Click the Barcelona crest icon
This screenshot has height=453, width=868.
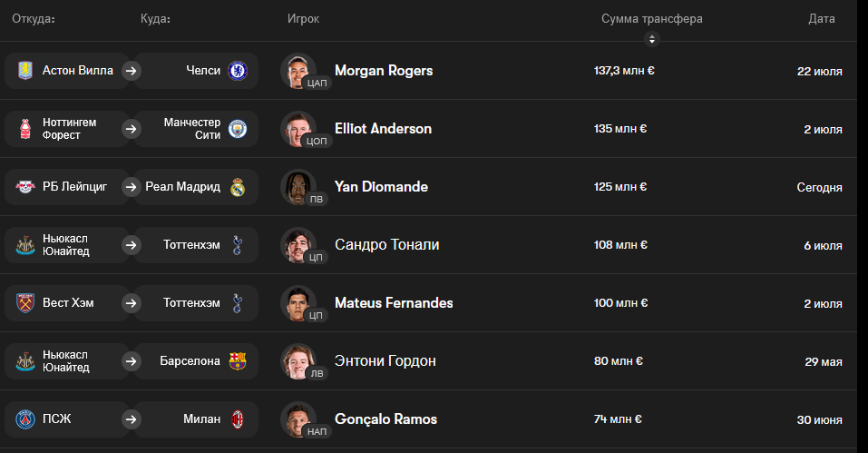(238, 361)
